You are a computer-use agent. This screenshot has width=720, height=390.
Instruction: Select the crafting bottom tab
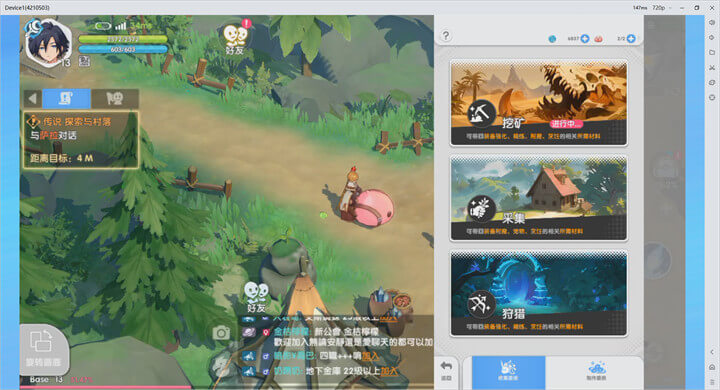coord(596,371)
